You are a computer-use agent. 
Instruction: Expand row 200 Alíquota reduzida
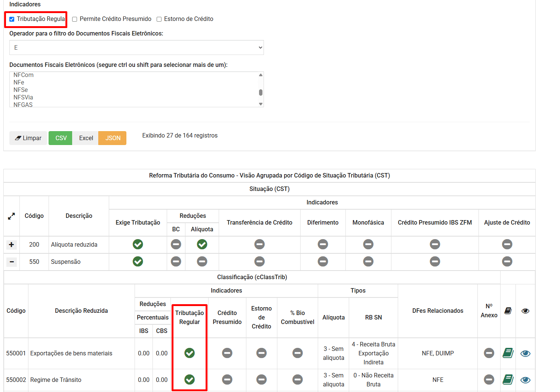(12, 244)
